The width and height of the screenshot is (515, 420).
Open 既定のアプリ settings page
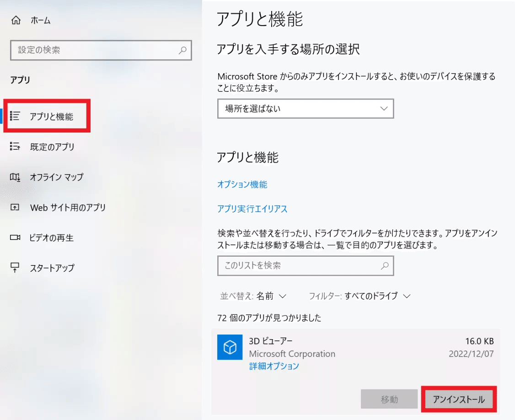tap(52, 147)
